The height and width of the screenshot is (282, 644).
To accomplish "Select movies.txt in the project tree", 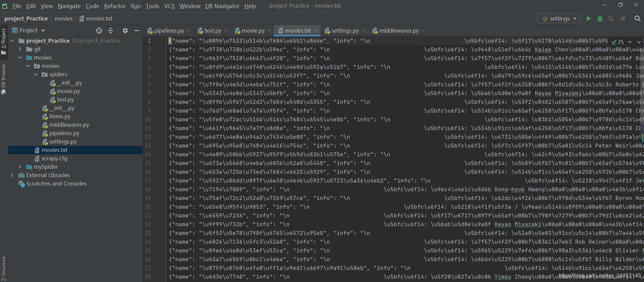I will (x=54, y=150).
